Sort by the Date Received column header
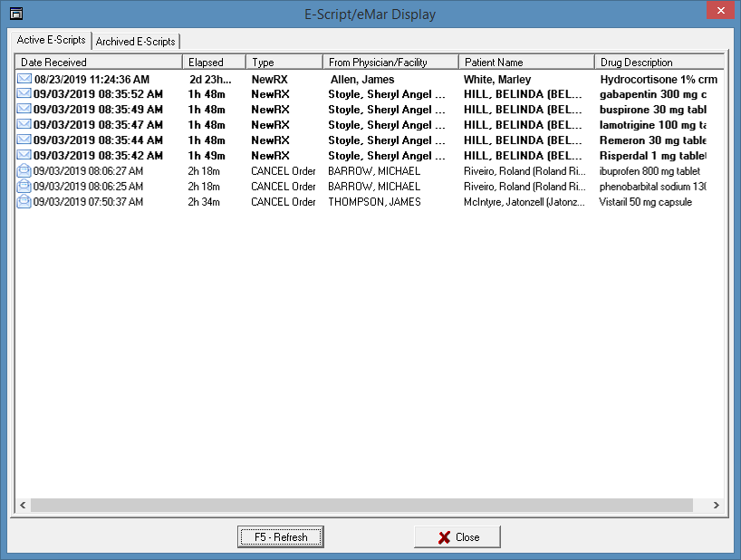 click(x=98, y=63)
